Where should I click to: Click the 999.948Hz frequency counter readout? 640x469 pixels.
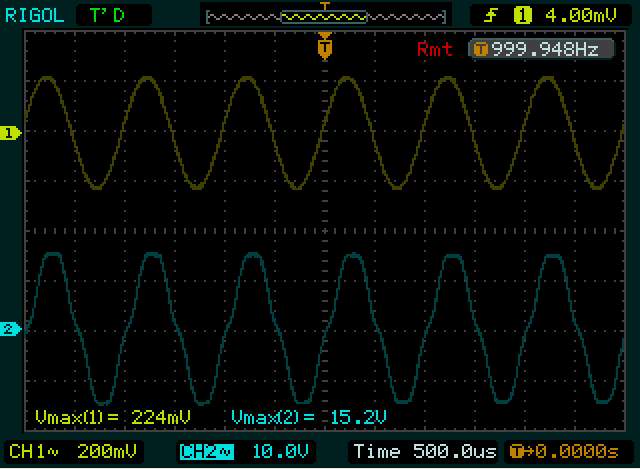[x=545, y=49]
